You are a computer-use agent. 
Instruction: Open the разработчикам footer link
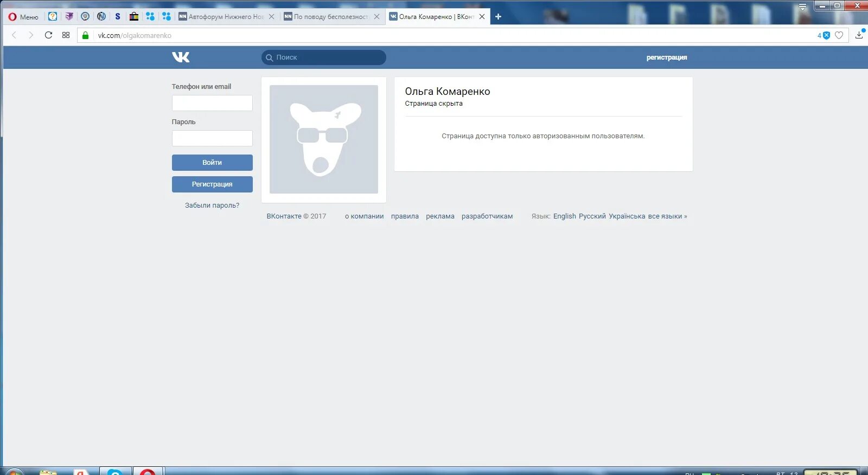(487, 216)
